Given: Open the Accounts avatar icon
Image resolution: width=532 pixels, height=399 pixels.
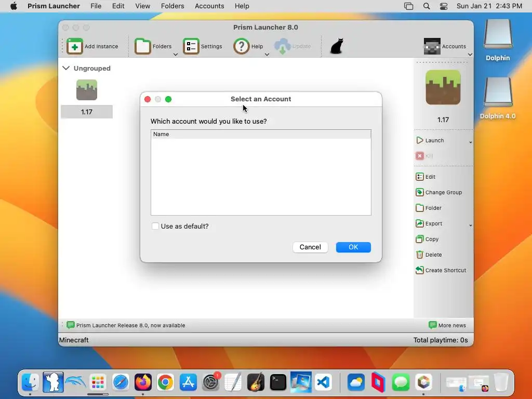Looking at the screenshot, I should click(432, 46).
